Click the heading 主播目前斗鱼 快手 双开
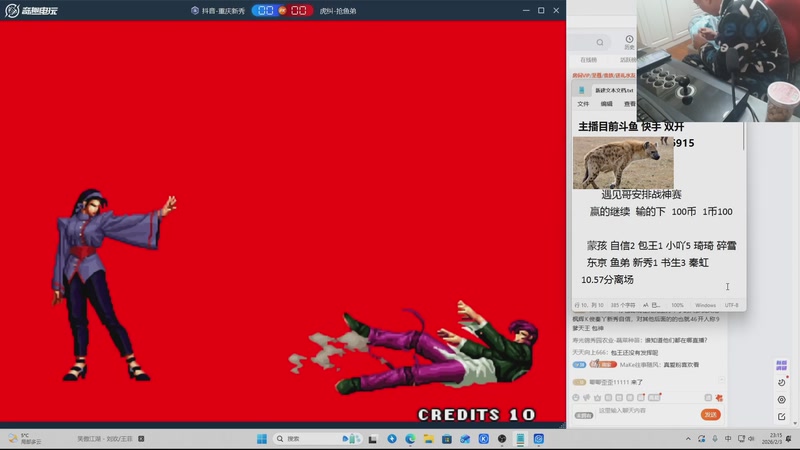 point(631,127)
